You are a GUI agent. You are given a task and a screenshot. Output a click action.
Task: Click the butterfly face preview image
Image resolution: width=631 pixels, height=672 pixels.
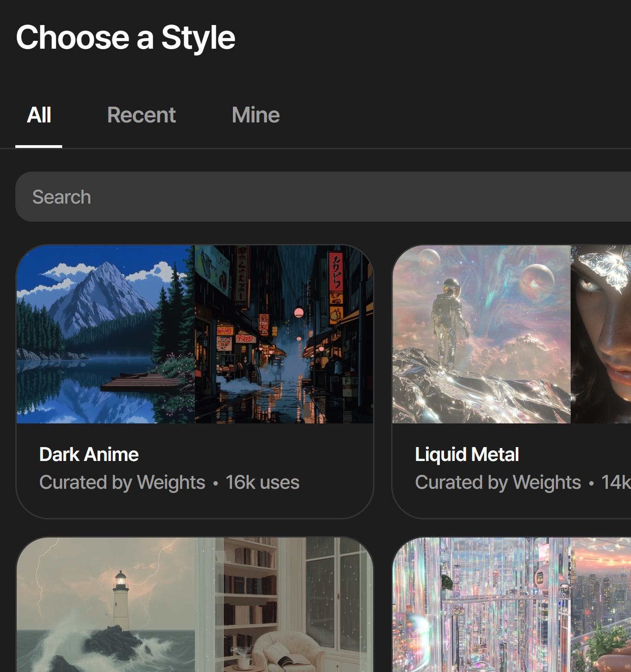601,334
